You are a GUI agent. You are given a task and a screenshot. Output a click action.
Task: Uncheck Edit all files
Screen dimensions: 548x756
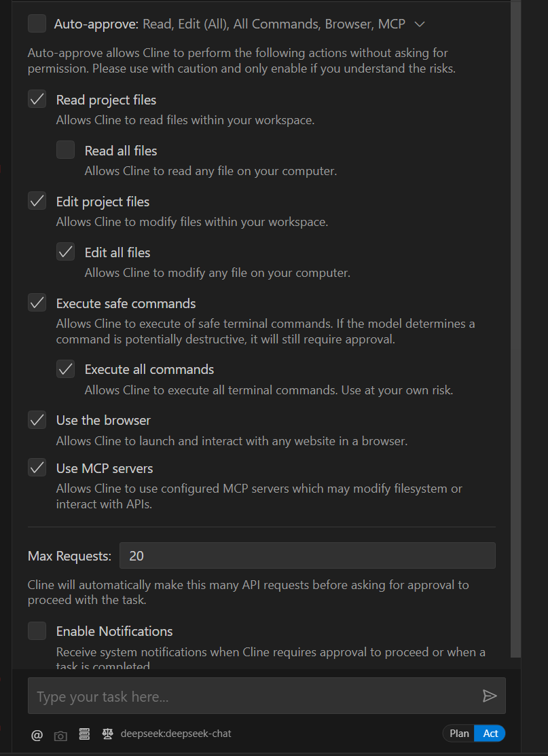[65, 252]
